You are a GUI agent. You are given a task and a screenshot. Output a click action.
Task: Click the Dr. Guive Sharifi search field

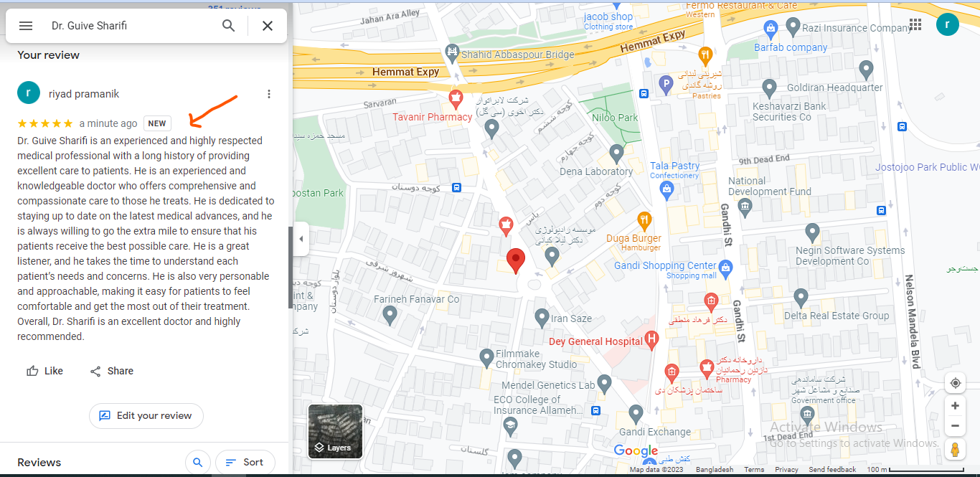pos(129,26)
